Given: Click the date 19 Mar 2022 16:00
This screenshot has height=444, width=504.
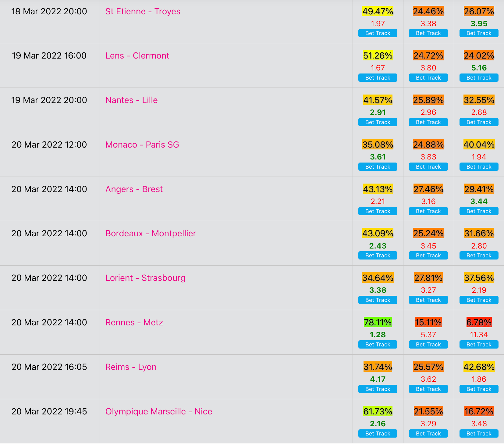Looking at the screenshot, I should 49,56.
